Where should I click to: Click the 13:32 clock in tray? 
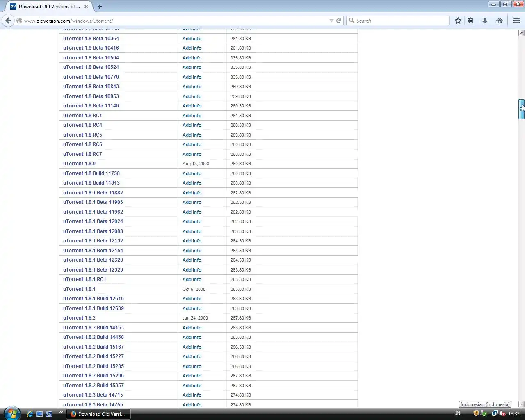514,413
